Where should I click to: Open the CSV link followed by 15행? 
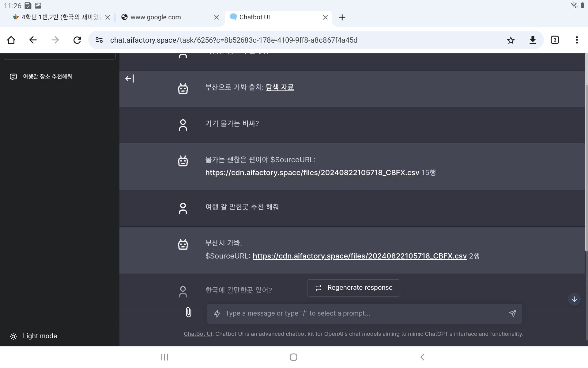click(x=312, y=173)
